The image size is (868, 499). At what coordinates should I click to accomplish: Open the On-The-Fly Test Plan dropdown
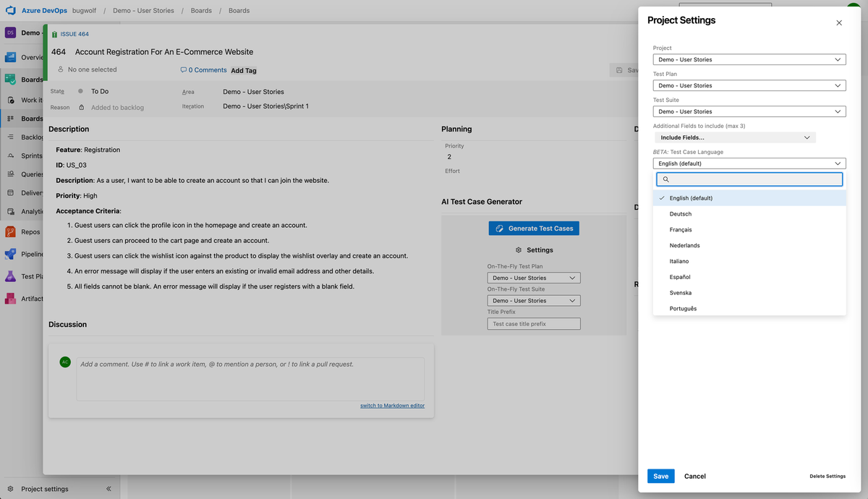(x=533, y=277)
